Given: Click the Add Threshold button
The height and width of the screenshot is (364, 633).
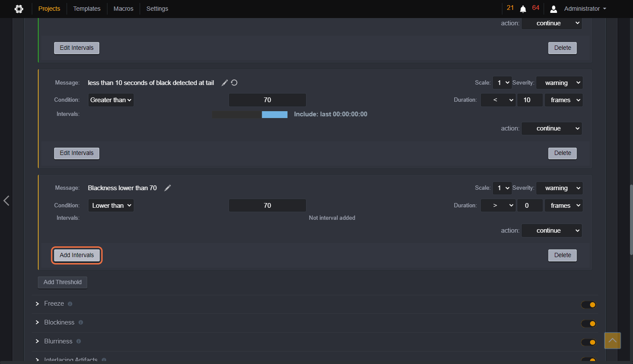Looking at the screenshot, I should 63,282.
